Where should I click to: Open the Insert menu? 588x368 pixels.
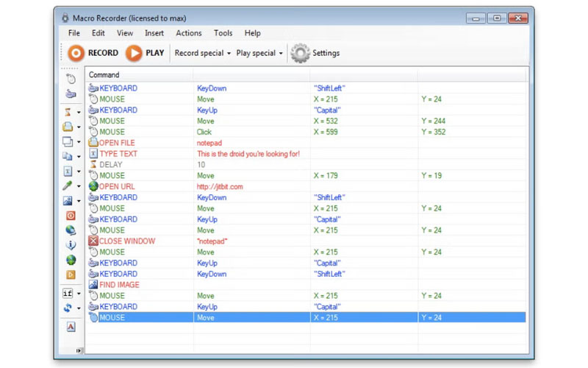154,33
